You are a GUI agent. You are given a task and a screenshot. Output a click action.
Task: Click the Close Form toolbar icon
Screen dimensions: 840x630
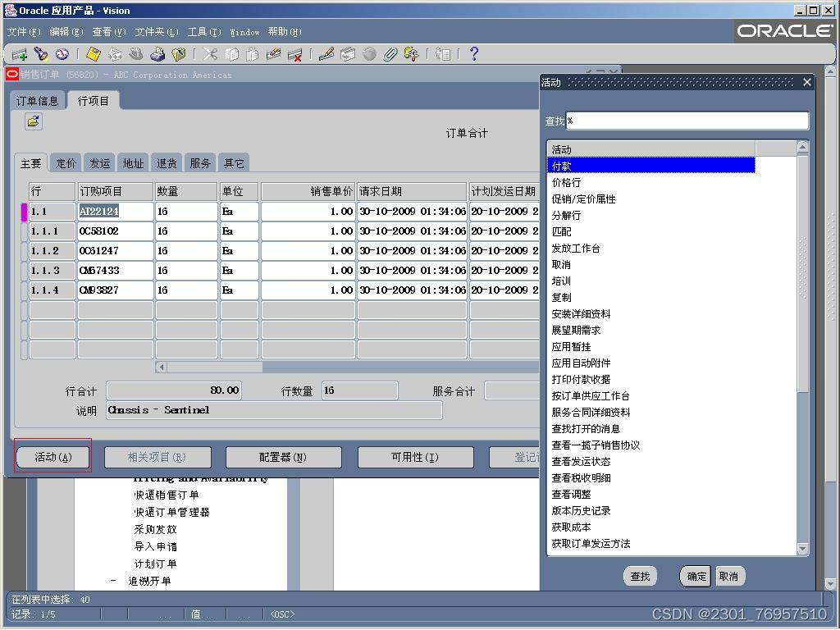[x=179, y=54]
